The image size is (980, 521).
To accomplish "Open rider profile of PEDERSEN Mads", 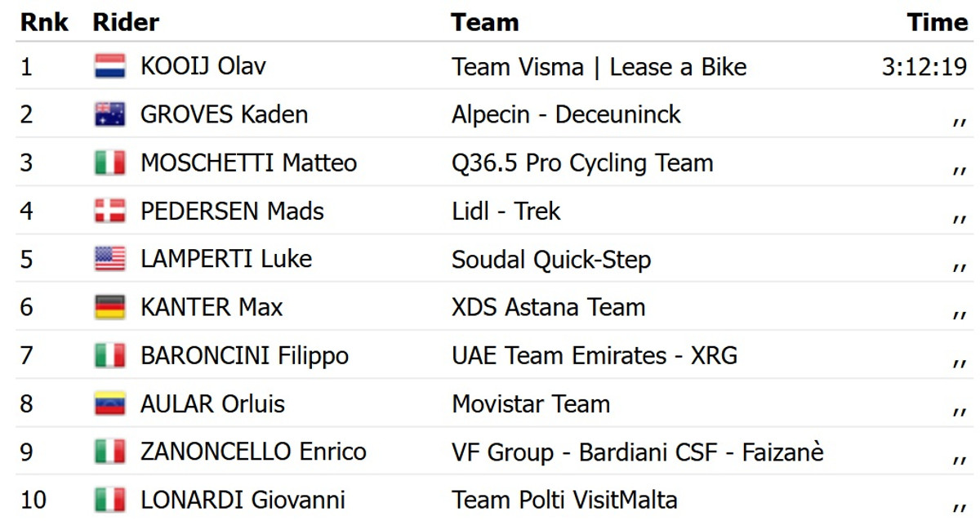I will 232,211.
